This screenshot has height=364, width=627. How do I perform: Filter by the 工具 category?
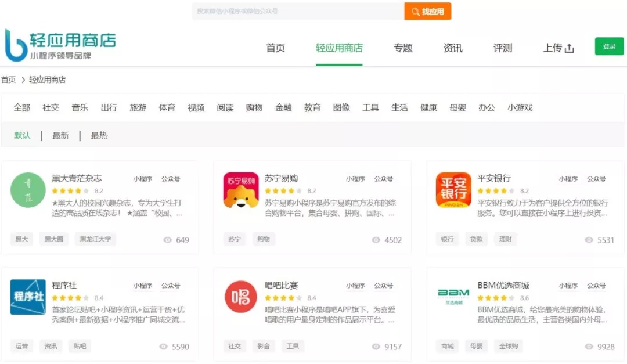[370, 107]
